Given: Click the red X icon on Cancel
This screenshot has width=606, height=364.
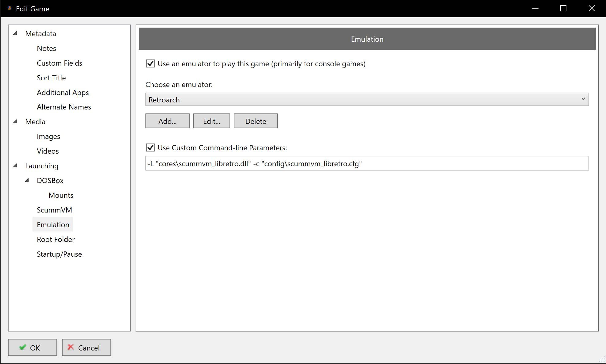Looking at the screenshot, I should (71, 347).
